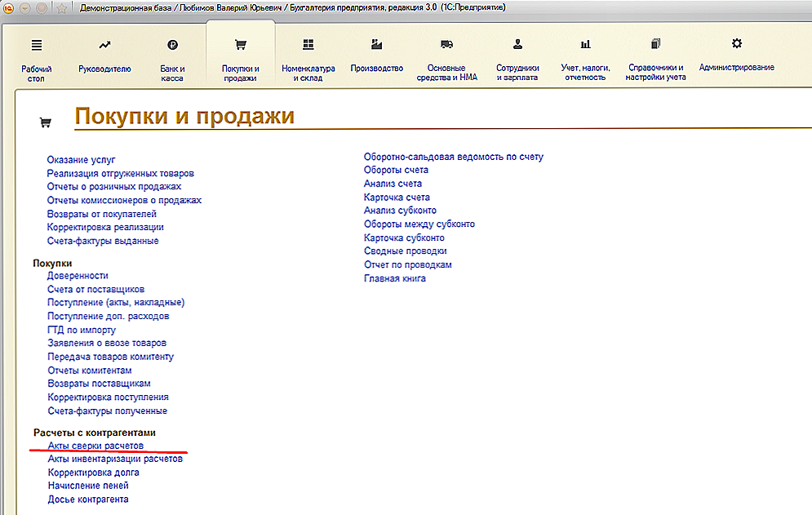Click the Производство factory icon
The height and width of the screenshot is (515, 812).
tap(376, 44)
